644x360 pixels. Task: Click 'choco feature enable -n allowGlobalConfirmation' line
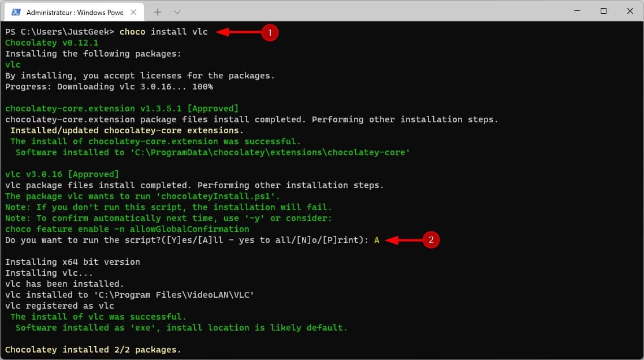pyautogui.click(x=127, y=229)
